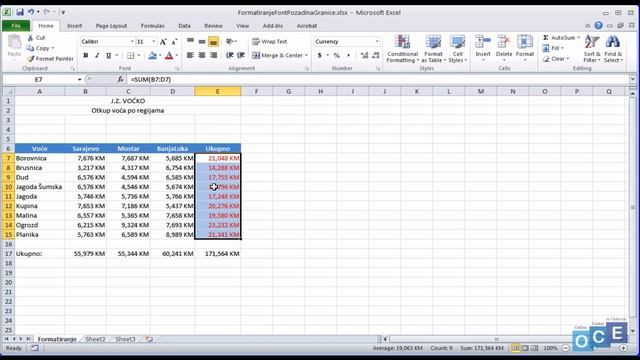Switch to the Data tab
The image size is (640, 360).
[184, 26]
